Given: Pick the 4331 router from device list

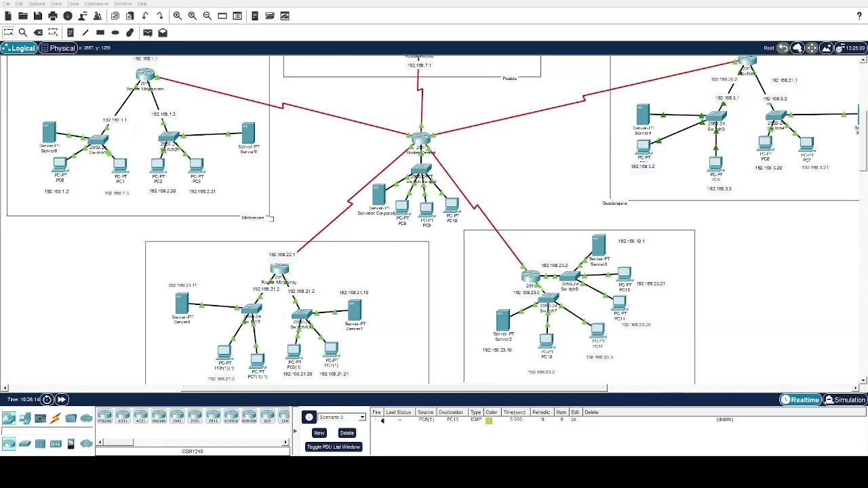Looking at the screenshot, I should pos(123,417).
